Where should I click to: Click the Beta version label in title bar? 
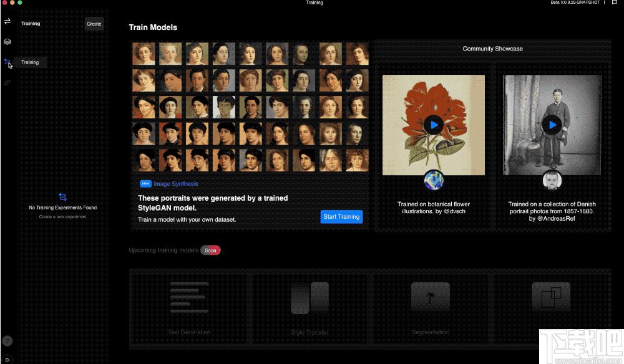point(575,2)
